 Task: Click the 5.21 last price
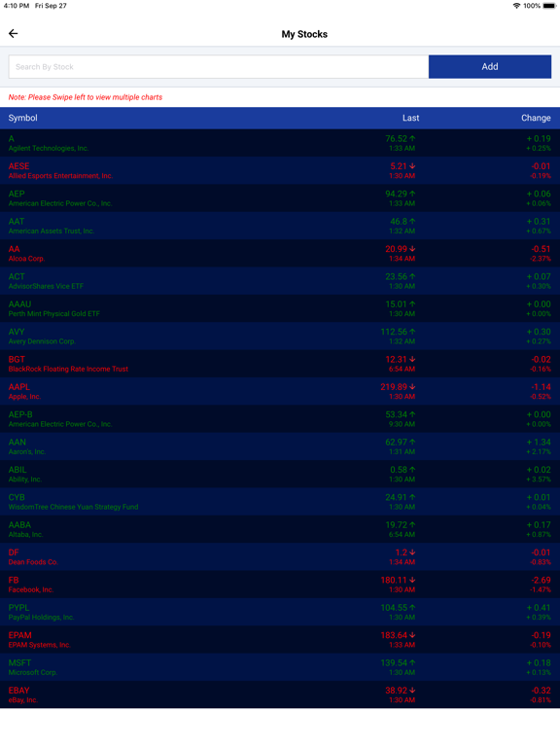click(399, 166)
